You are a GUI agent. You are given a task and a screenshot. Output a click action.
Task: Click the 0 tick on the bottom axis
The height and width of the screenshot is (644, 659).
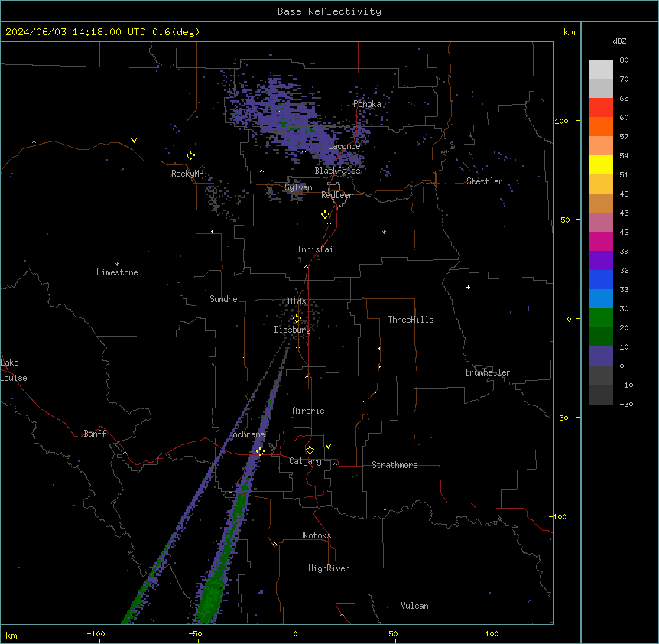(x=295, y=633)
